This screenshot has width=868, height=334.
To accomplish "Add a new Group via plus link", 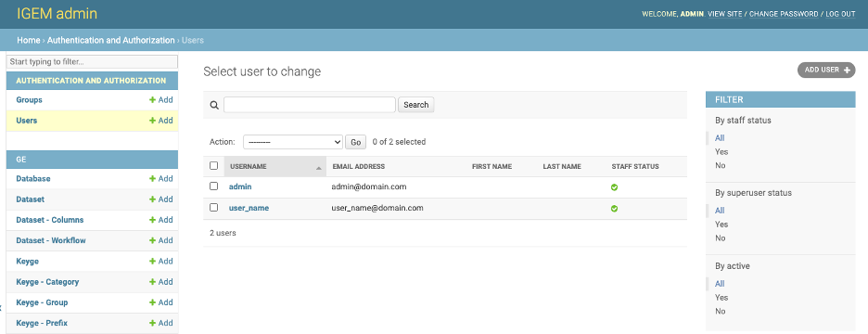I will click(161, 99).
